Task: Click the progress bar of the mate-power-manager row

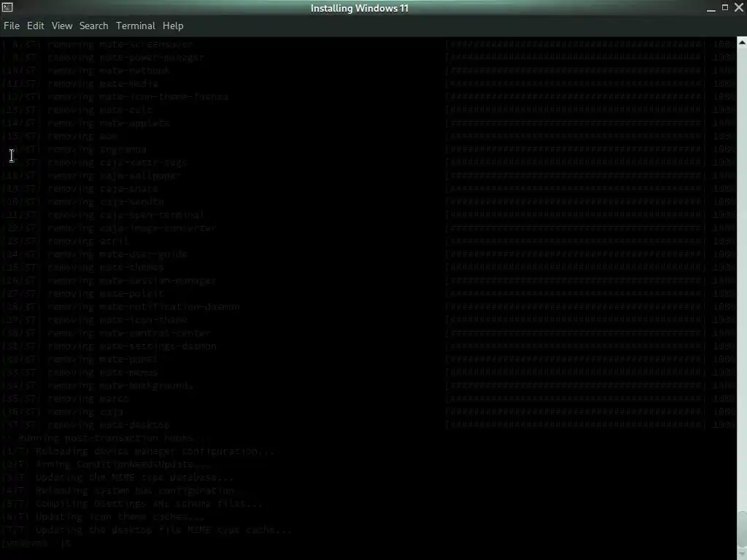Action: tap(575, 58)
